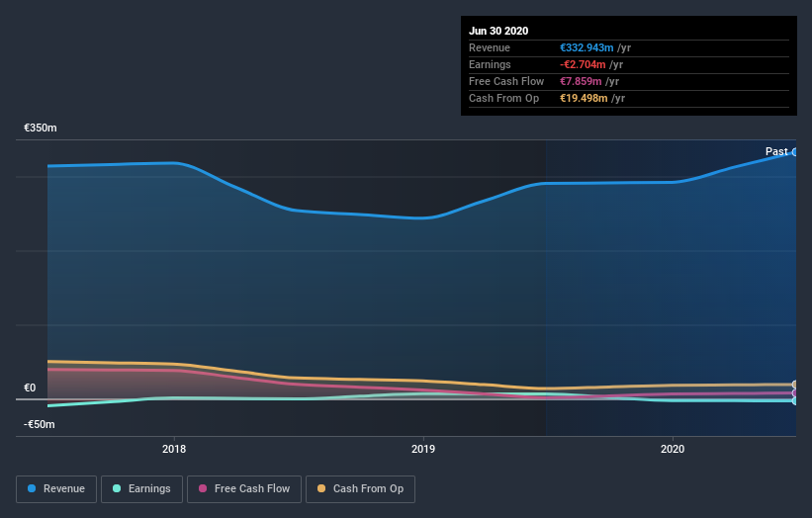Viewport: 812px width, 518px height.
Task: Click the Past label on chart
Action: pyautogui.click(x=776, y=151)
